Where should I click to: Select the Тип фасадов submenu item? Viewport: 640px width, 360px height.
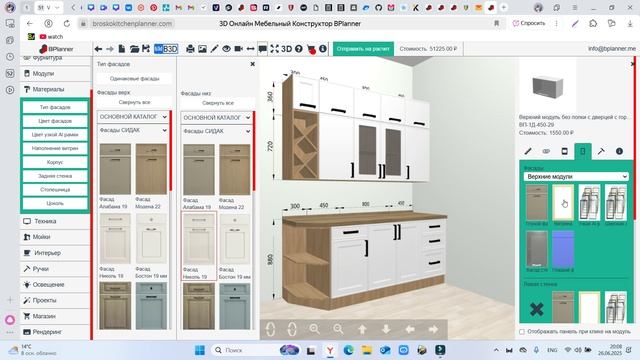(55, 107)
